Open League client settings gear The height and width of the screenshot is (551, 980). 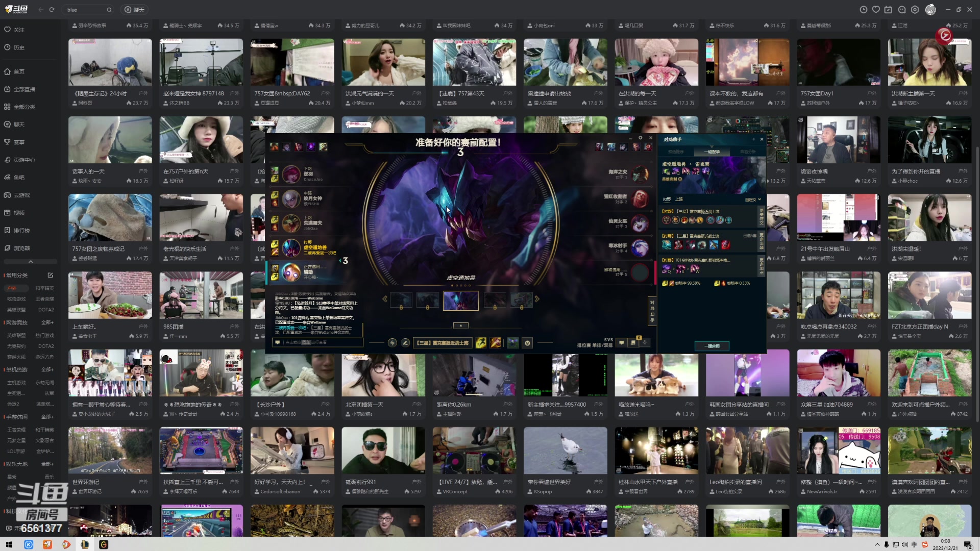click(x=640, y=138)
